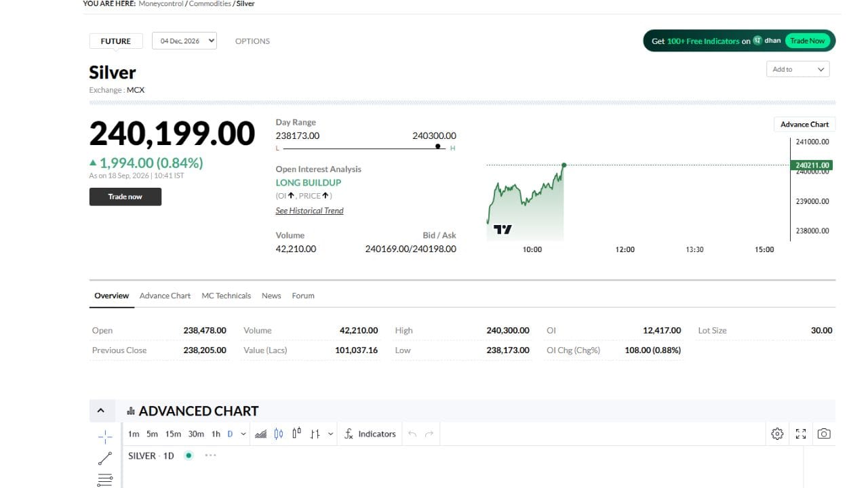The width and height of the screenshot is (868, 488).
Task: Click the OI Chg value 108.00 (0.88%)
Action: [x=653, y=350]
